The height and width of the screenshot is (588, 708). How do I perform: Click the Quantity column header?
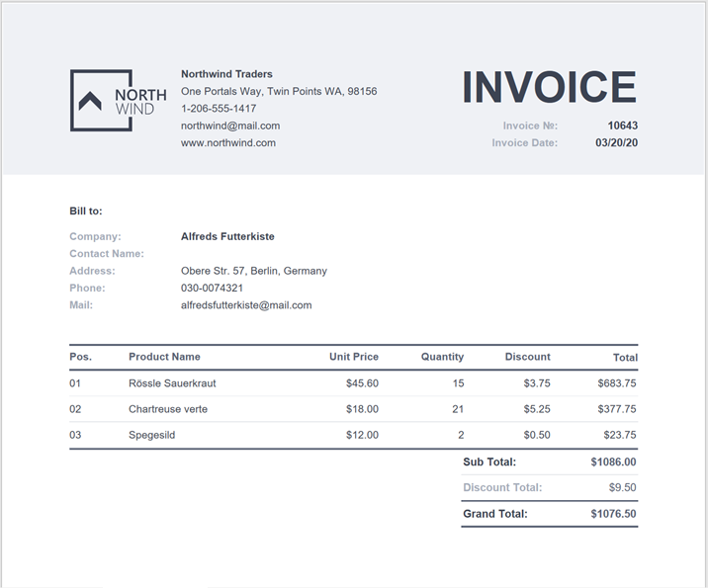tap(442, 357)
